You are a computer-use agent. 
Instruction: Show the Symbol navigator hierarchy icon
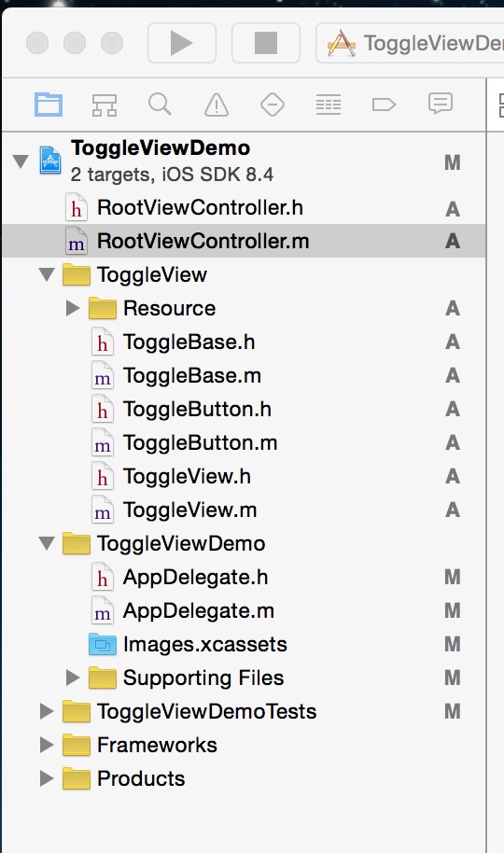[x=104, y=104]
